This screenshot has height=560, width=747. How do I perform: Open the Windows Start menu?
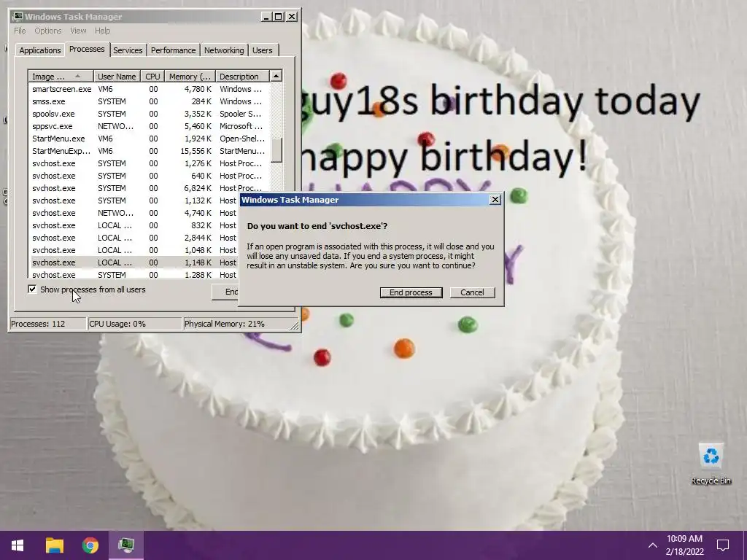click(18, 545)
